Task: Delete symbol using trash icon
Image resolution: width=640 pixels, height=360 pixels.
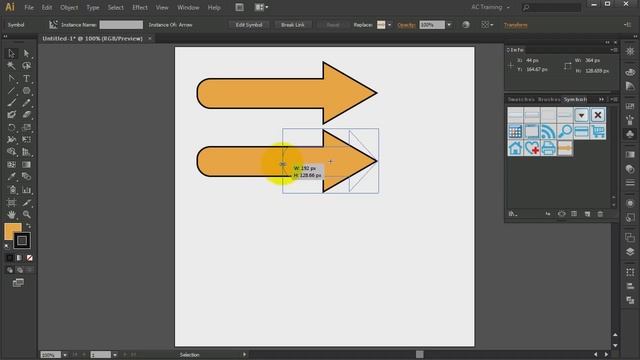Action: 600,214
